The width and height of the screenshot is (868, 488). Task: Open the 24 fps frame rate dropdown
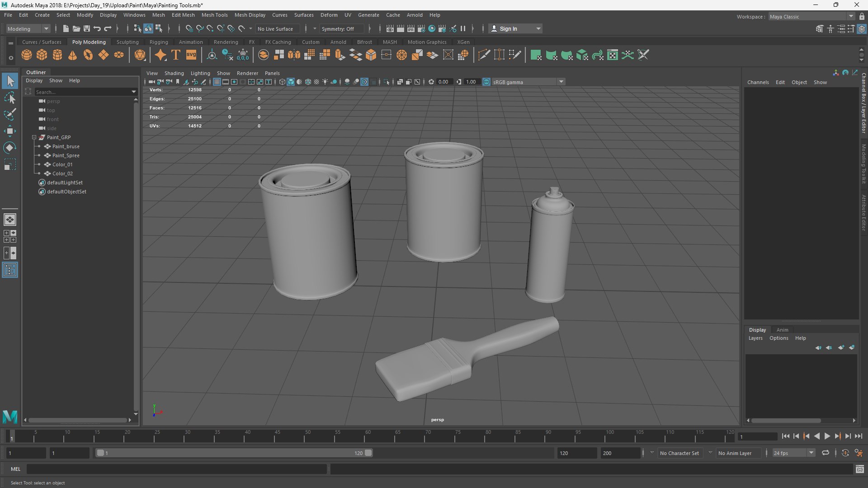(x=793, y=453)
